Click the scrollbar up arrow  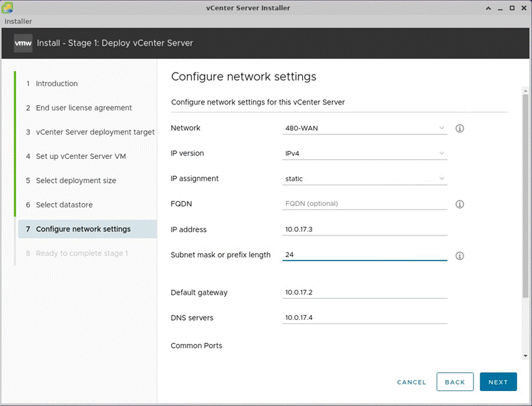(x=526, y=91)
